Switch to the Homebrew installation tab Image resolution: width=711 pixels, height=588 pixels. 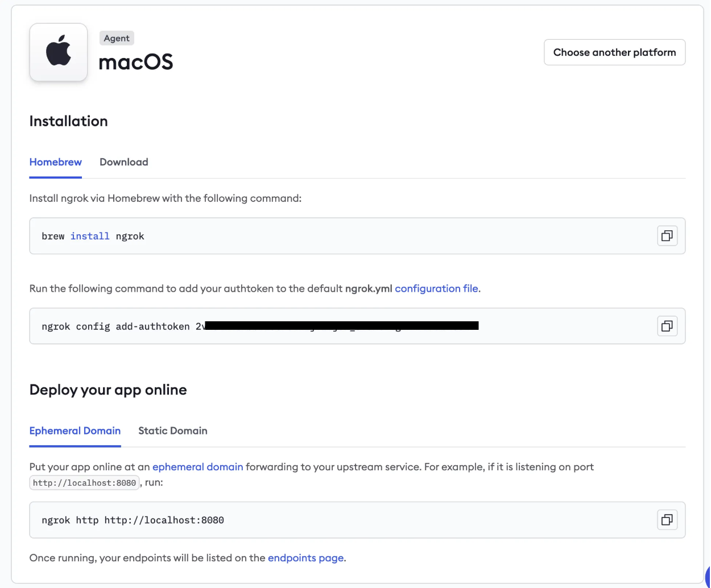pyautogui.click(x=56, y=162)
